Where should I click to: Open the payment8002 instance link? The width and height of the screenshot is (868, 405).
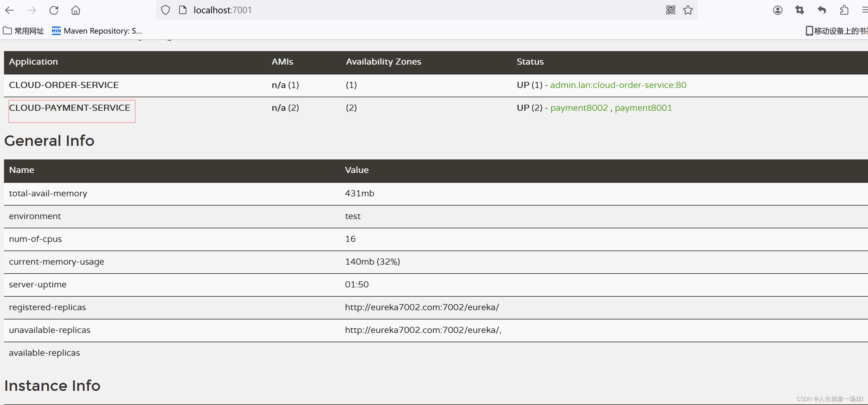pyautogui.click(x=579, y=108)
